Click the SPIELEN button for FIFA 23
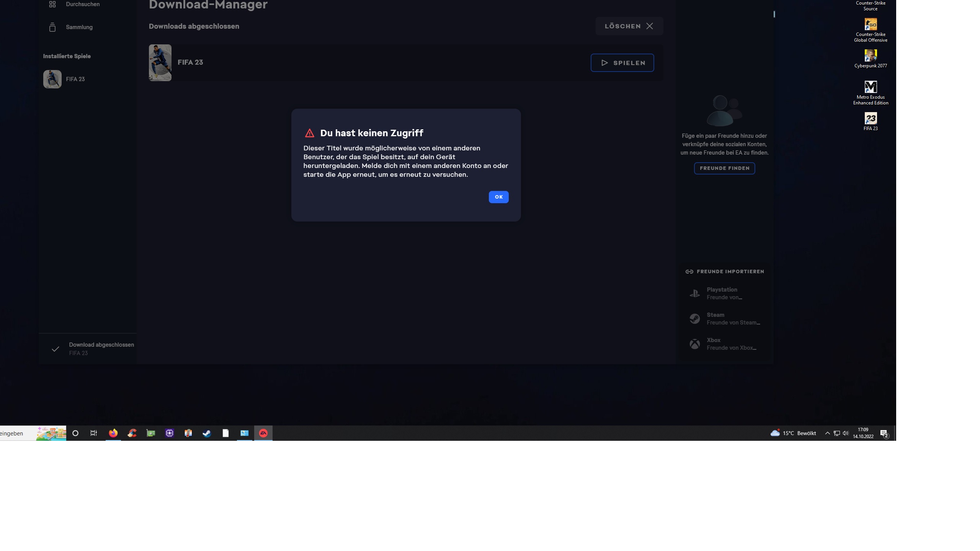This screenshot has width=980, height=551. [622, 63]
